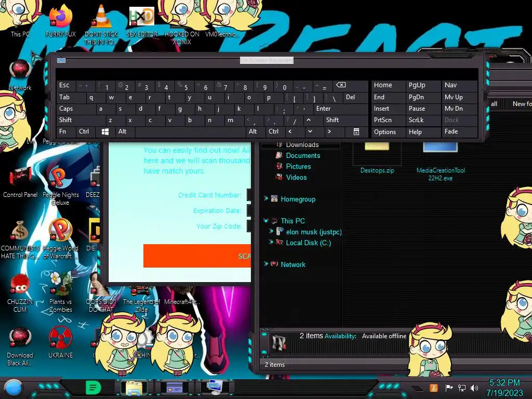
Task: Click the keyboard Tab key
Action: 71,97
